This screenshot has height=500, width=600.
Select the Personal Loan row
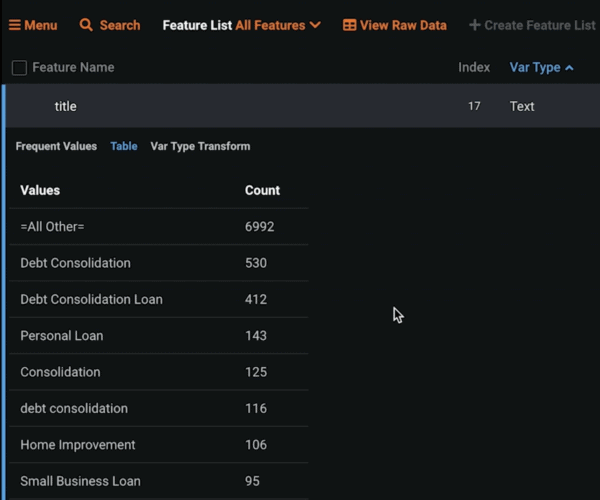pyautogui.click(x=159, y=336)
